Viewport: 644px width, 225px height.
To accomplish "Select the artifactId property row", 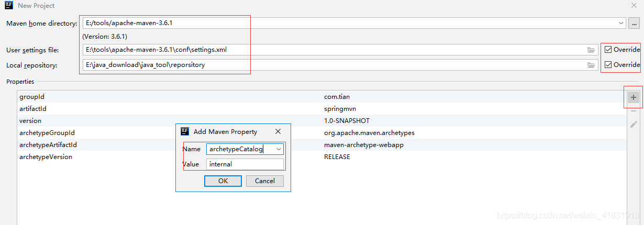I will coord(321,109).
